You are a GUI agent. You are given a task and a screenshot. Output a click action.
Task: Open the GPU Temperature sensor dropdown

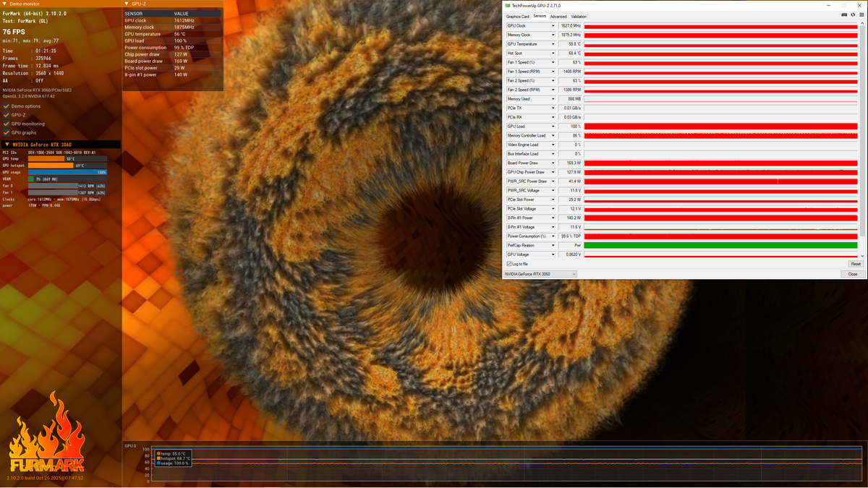point(553,44)
